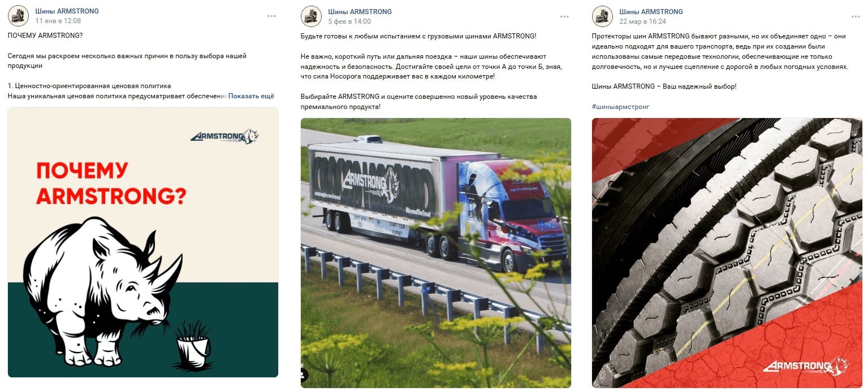Screen dimensions: 868x392
Task: Open the 5 фев в 14:00 timestamp
Action: [x=349, y=21]
